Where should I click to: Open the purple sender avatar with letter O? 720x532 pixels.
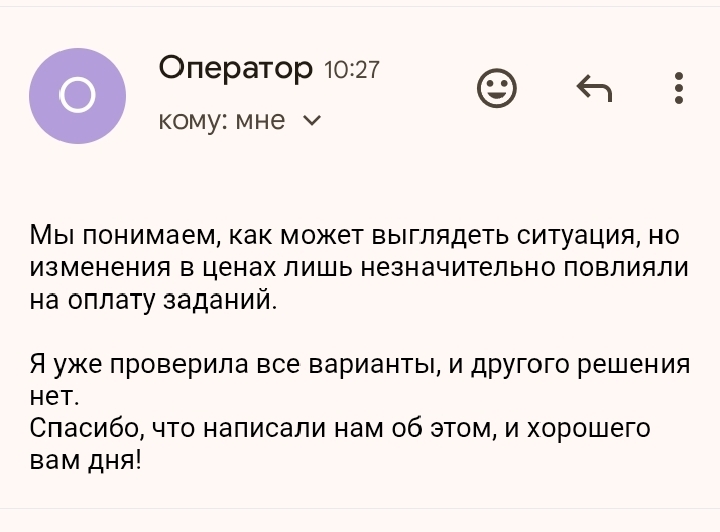(77, 95)
